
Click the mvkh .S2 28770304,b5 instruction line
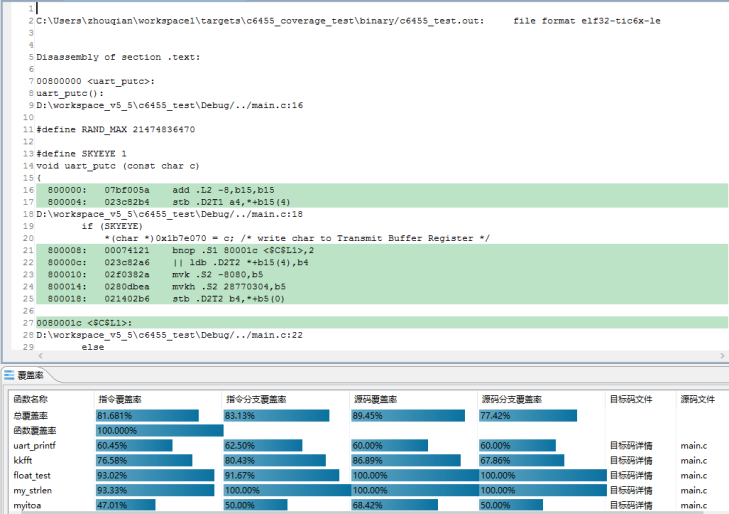(229, 287)
